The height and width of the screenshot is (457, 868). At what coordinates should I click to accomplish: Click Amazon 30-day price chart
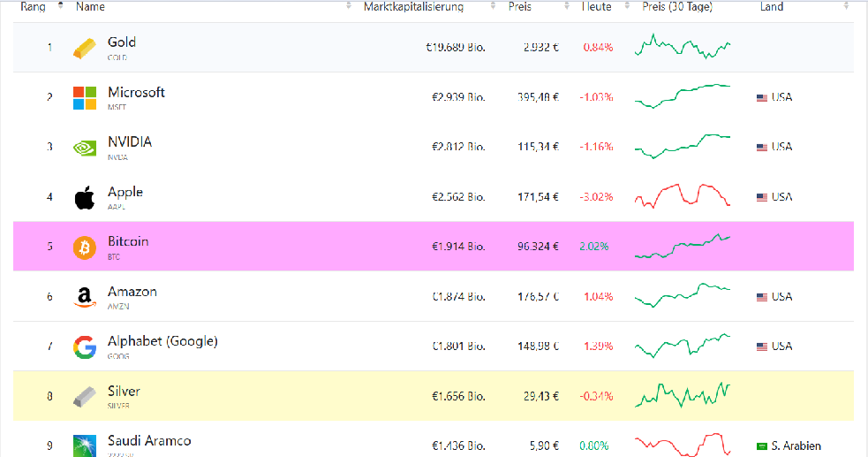683,295
